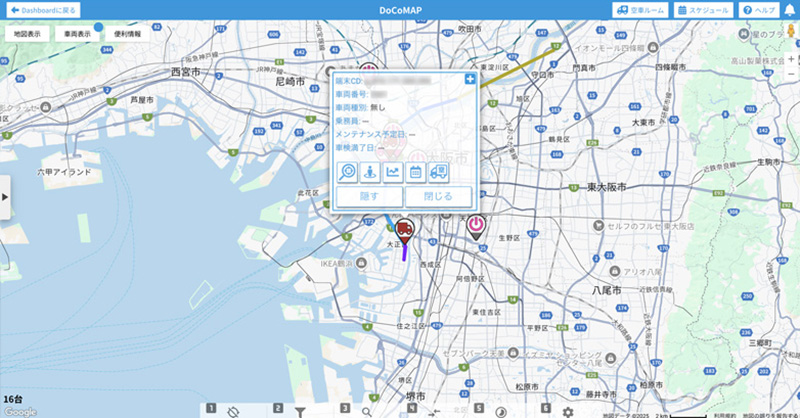Image resolution: width=800 pixels, height=418 pixels.
Task: Toggle auto-refresh sync icon in bottom toolbar
Action: 232,411
